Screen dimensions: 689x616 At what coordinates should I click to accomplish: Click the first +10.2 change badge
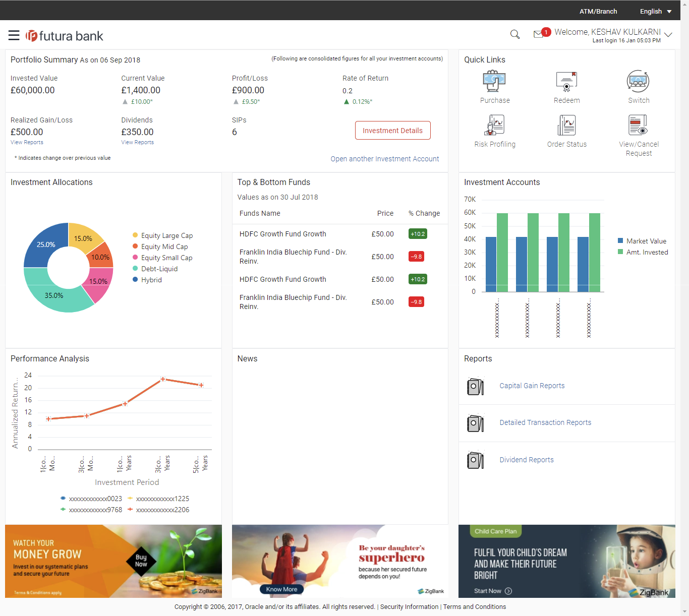click(418, 234)
